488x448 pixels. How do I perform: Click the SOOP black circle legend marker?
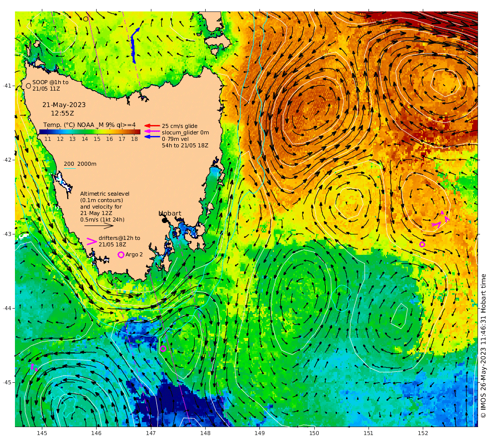(28, 86)
